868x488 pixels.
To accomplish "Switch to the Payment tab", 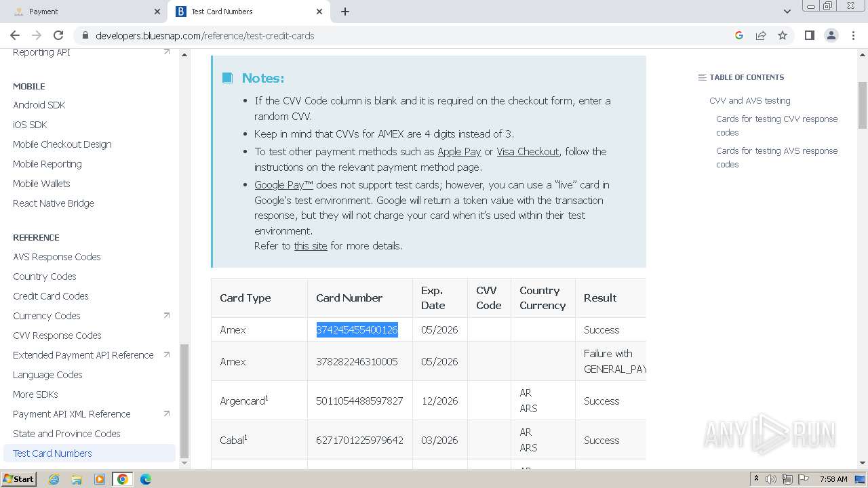I will click(85, 12).
